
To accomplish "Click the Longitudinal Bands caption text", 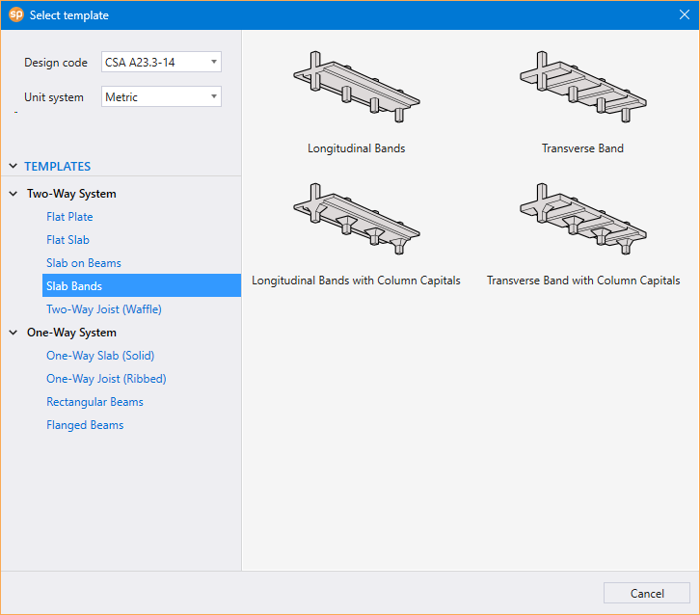I will tap(356, 148).
